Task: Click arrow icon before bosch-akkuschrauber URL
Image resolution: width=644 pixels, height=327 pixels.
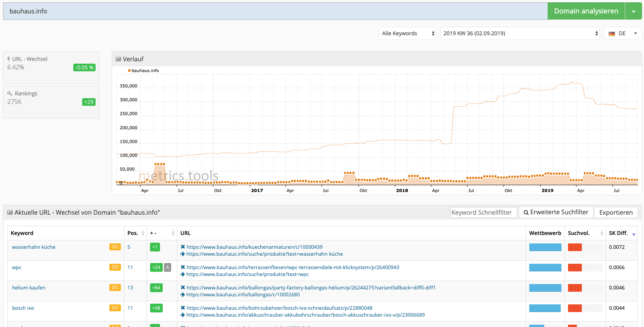Action: [x=183, y=315]
